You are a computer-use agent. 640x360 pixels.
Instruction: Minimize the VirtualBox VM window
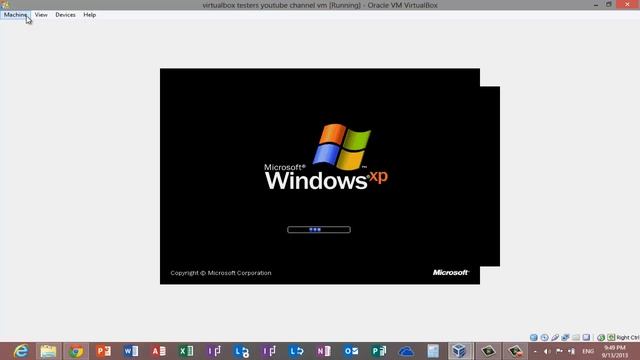tap(596, 4)
